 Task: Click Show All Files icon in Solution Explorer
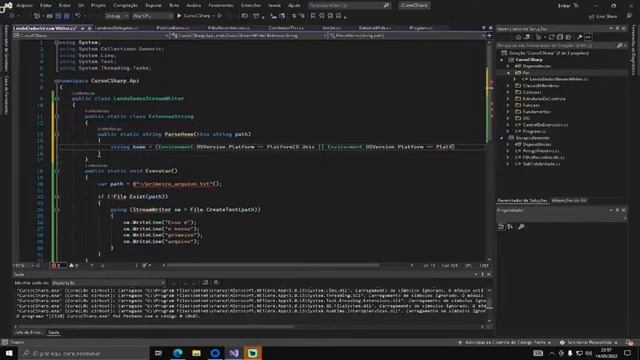(568, 37)
